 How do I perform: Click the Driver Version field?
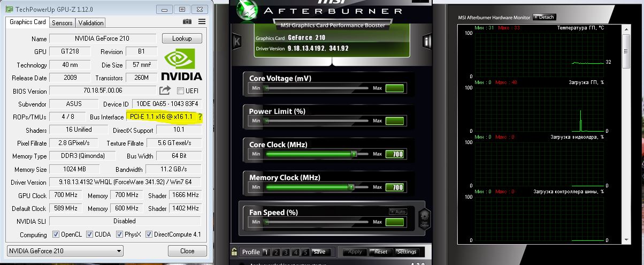(x=125, y=183)
